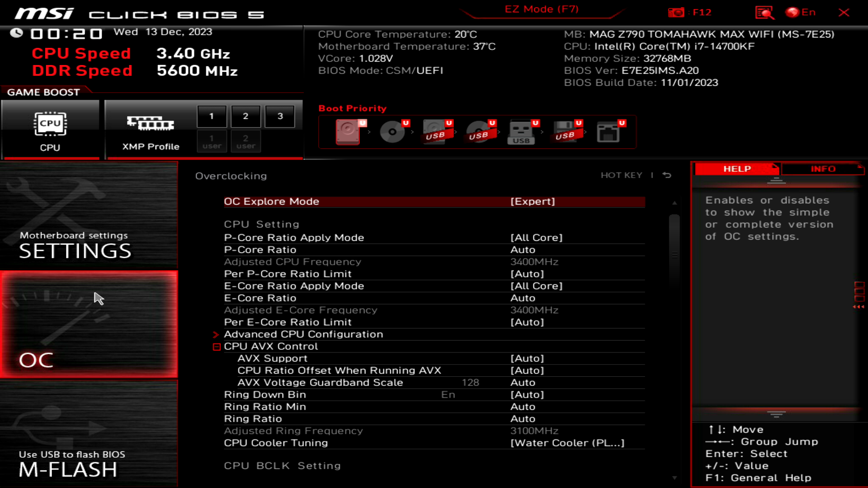Click the scroll up arrow of settings list
The height and width of the screenshot is (488, 868).
coord(674,203)
